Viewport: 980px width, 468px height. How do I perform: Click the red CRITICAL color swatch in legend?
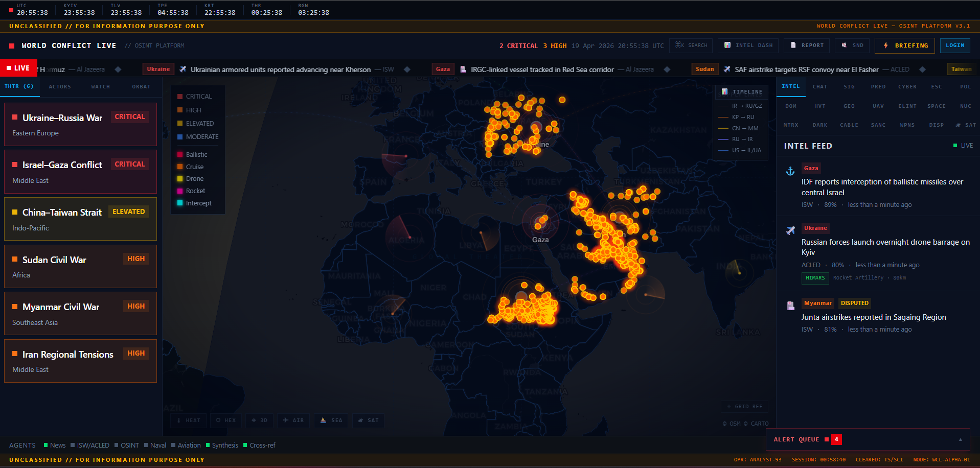point(180,96)
